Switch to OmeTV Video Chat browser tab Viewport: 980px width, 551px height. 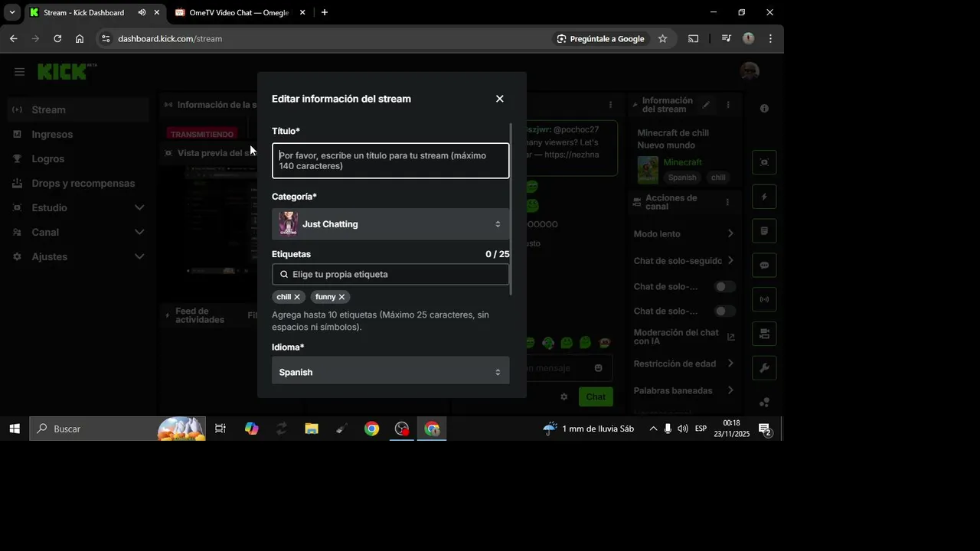240,13
